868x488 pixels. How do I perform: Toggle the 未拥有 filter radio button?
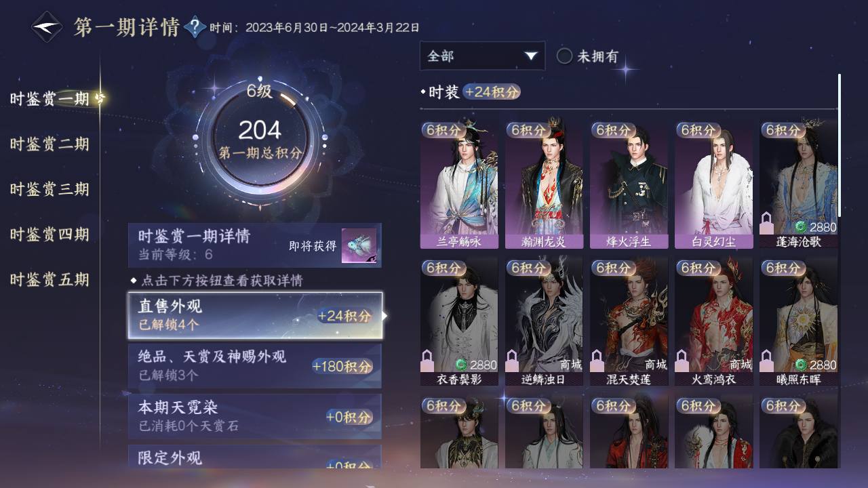[x=564, y=56]
